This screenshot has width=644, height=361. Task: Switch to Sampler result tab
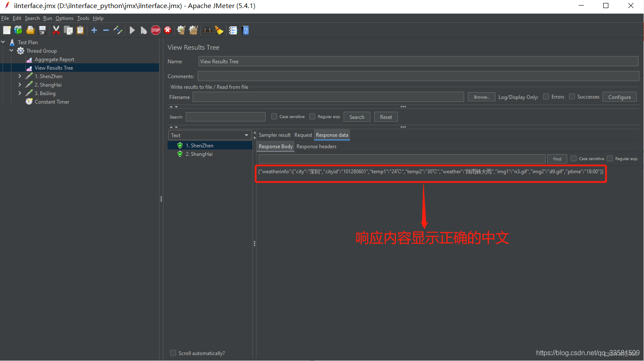tap(274, 135)
